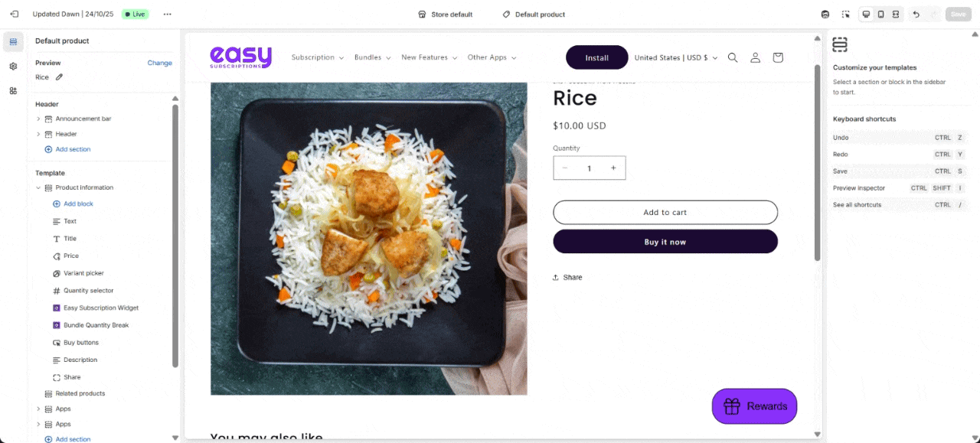This screenshot has width=980, height=443.
Task: Click pencil icon next to Rice
Action: [59, 77]
